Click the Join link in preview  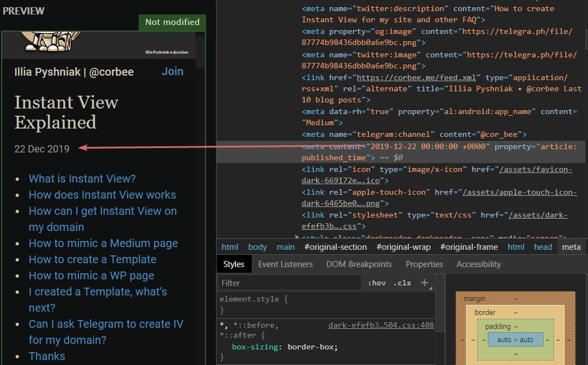pos(173,71)
